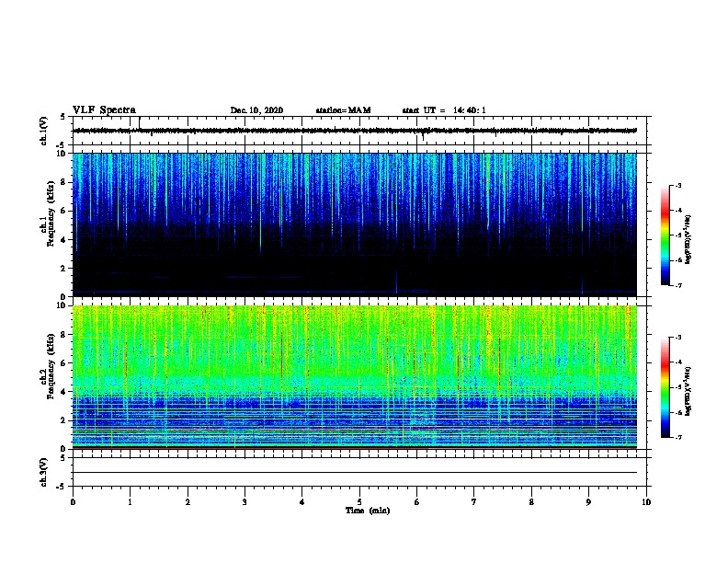Click time axis tick label "4"
This screenshot has width=728, height=563.
pos(302,502)
